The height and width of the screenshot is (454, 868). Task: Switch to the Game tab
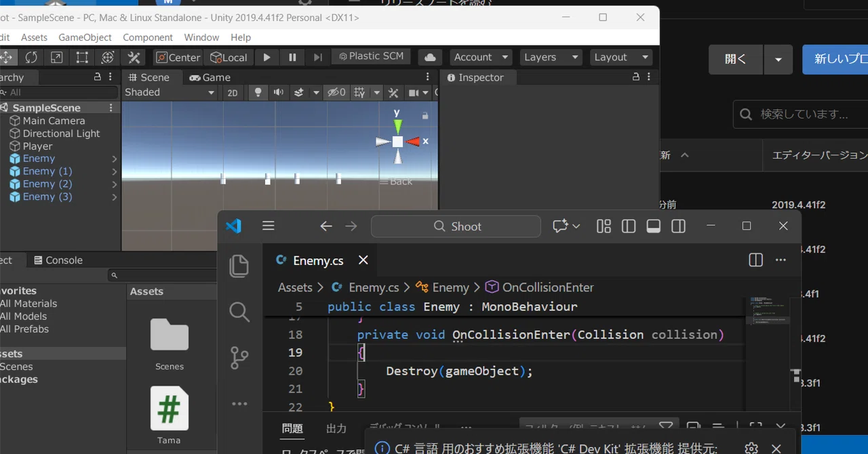point(210,77)
